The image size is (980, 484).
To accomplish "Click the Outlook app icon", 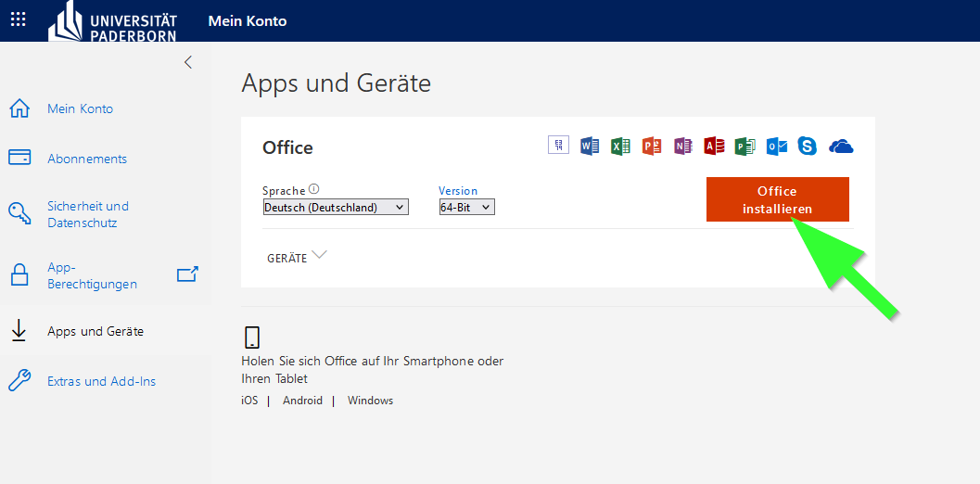I will click(777, 146).
